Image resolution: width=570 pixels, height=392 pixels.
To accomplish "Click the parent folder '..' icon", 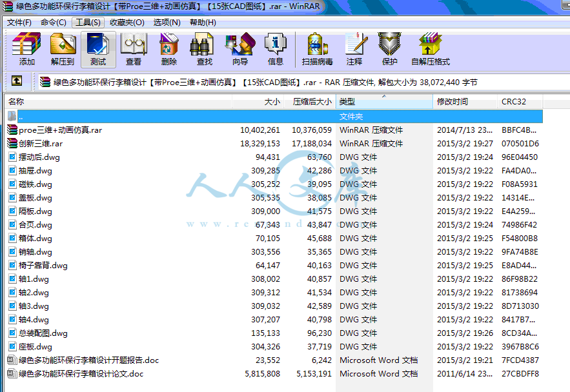I will (x=12, y=116).
